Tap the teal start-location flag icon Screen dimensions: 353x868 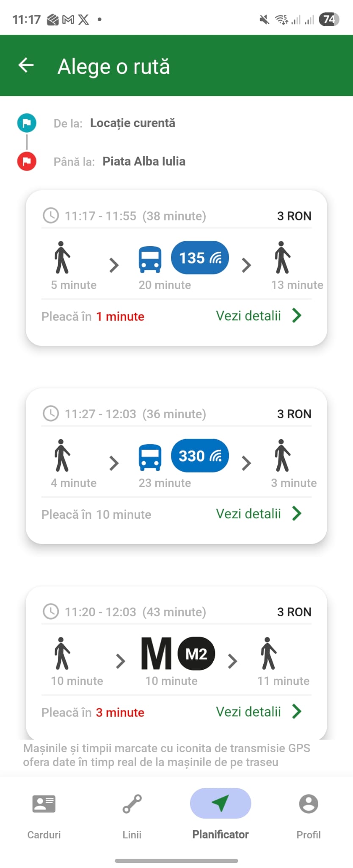tap(27, 123)
